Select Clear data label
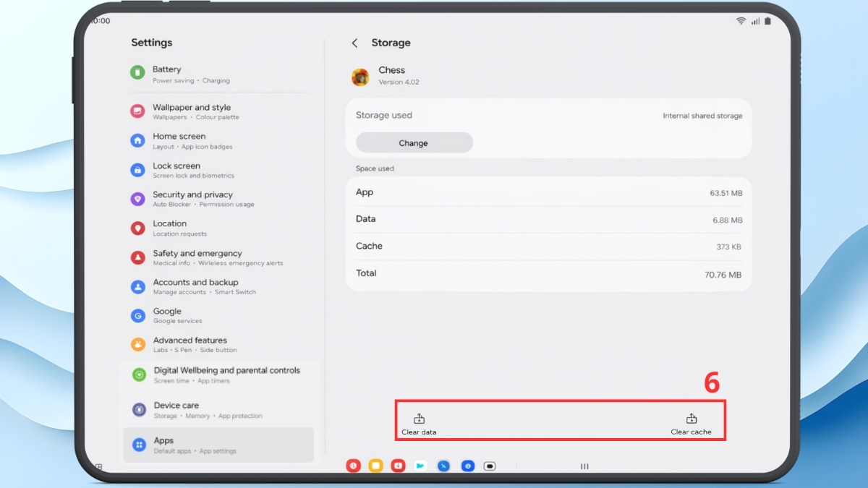This screenshot has height=488, width=868. [x=419, y=432]
